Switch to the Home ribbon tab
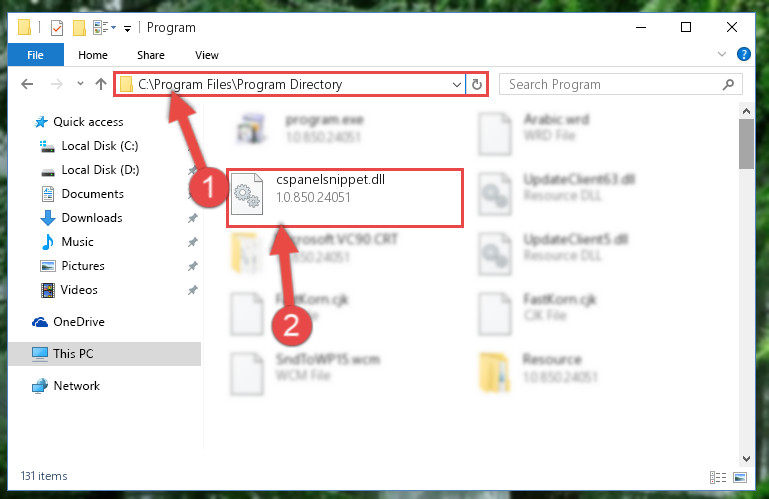769x499 pixels. tap(93, 55)
